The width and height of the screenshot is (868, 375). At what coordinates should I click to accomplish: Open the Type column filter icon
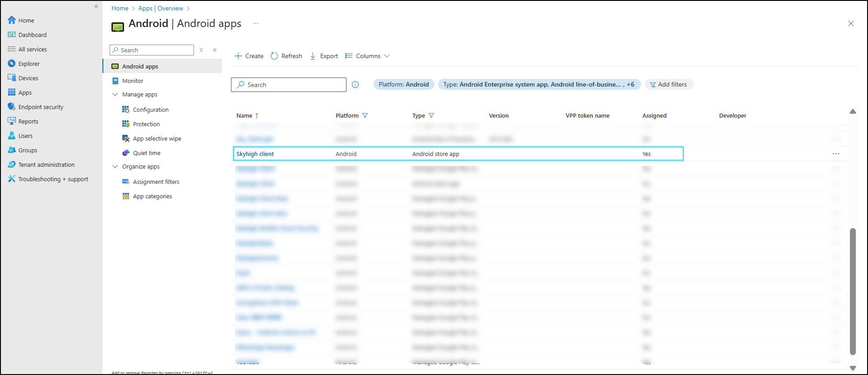click(x=431, y=116)
